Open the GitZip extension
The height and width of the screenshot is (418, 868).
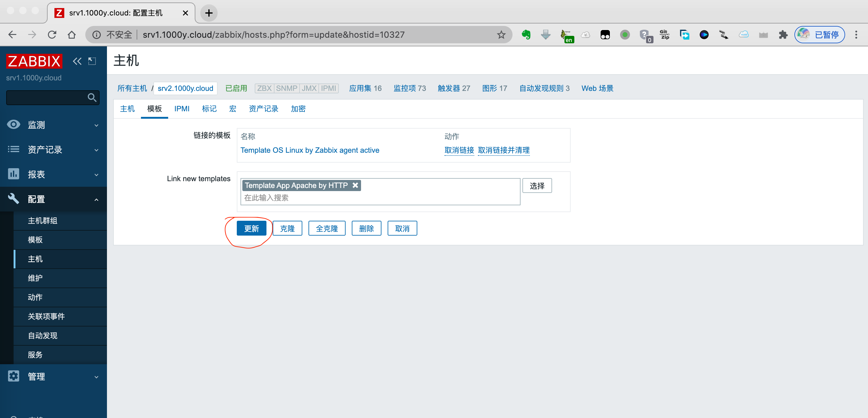click(x=665, y=35)
